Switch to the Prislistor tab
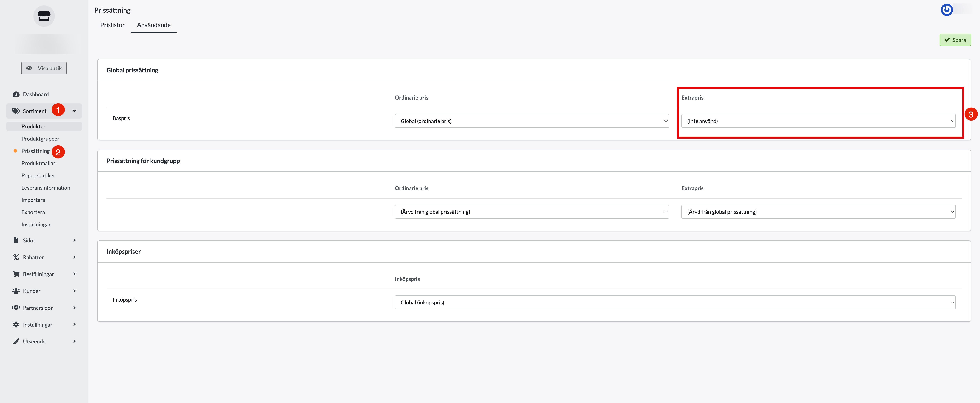This screenshot has width=980, height=403. click(112, 25)
